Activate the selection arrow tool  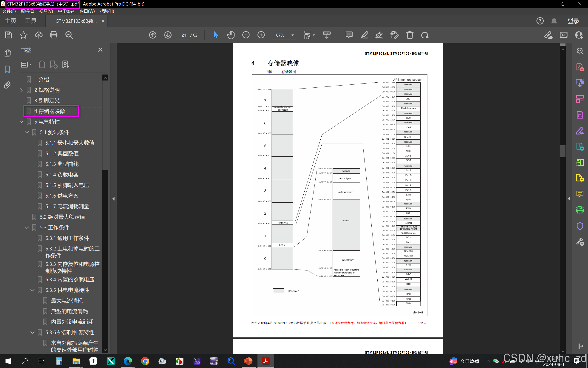coord(215,35)
